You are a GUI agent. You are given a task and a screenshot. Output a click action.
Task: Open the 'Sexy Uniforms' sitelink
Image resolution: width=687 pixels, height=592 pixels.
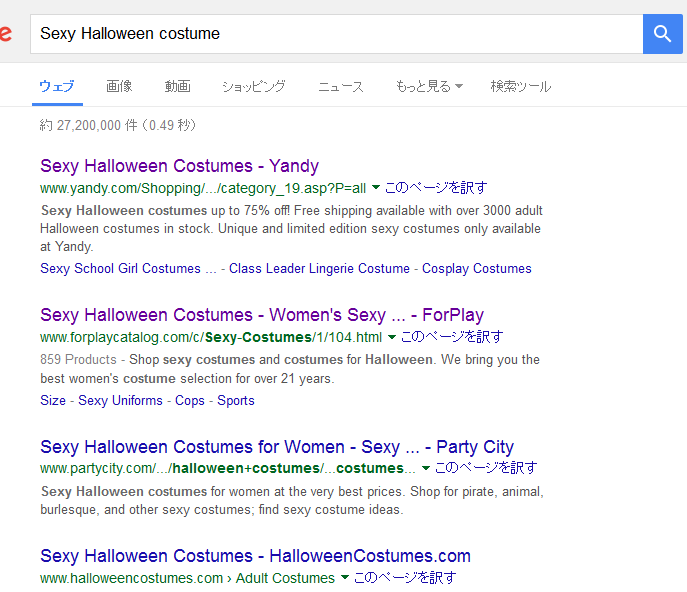(120, 400)
